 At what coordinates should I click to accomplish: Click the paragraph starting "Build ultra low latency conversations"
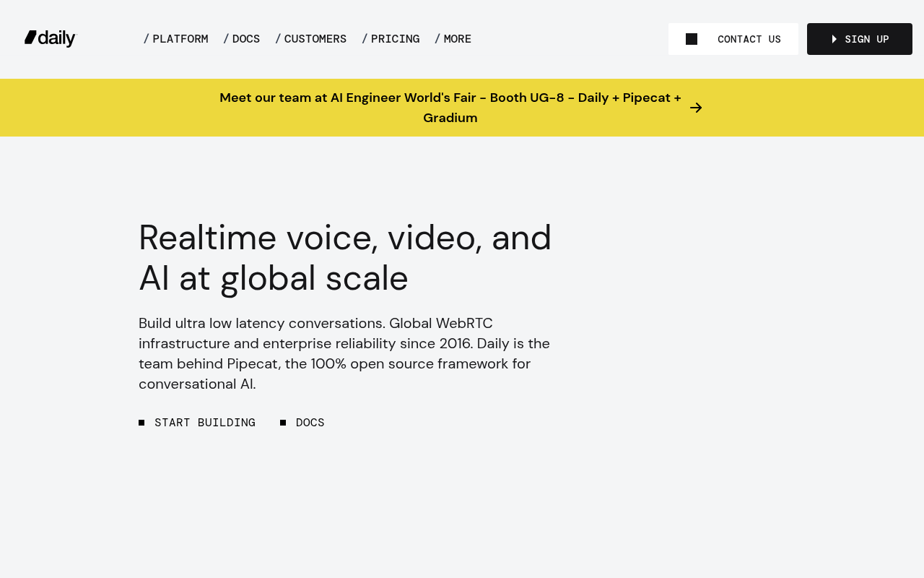[344, 353]
